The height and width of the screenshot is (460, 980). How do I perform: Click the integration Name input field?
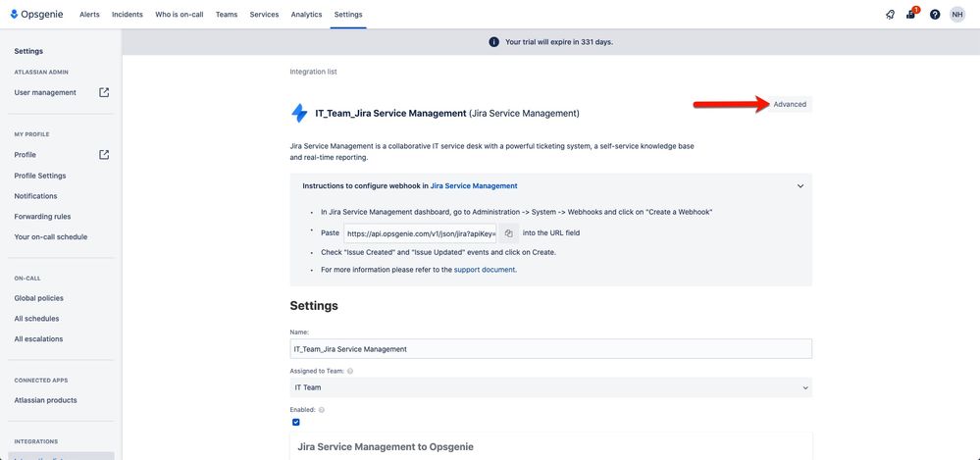click(550, 349)
